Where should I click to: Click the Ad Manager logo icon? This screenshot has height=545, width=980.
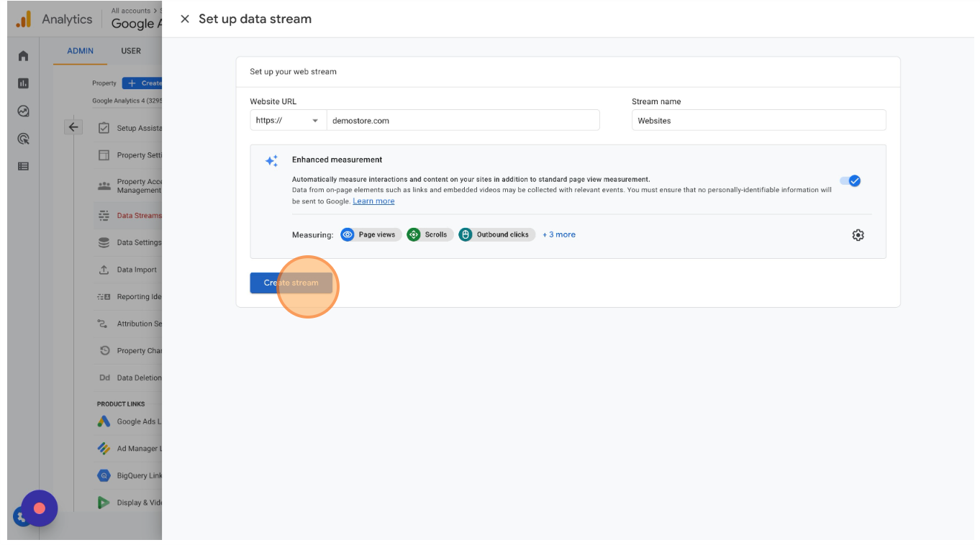pos(104,449)
